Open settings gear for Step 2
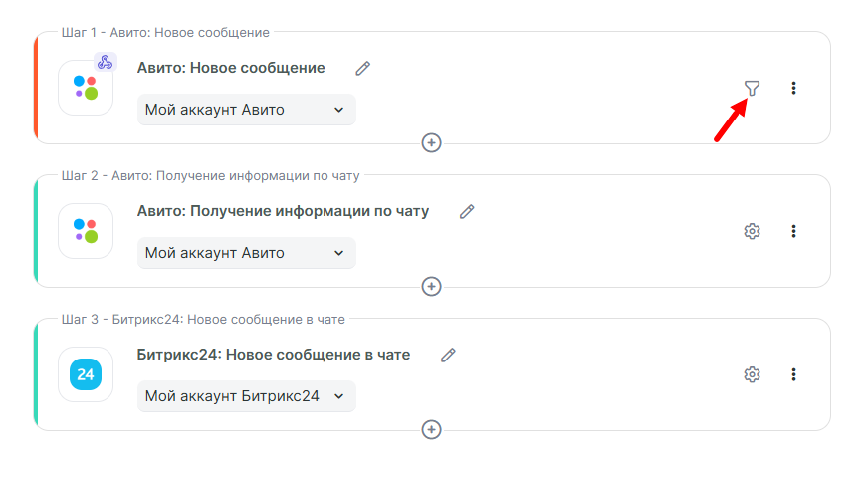The width and height of the screenshot is (868, 480). tap(752, 231)
